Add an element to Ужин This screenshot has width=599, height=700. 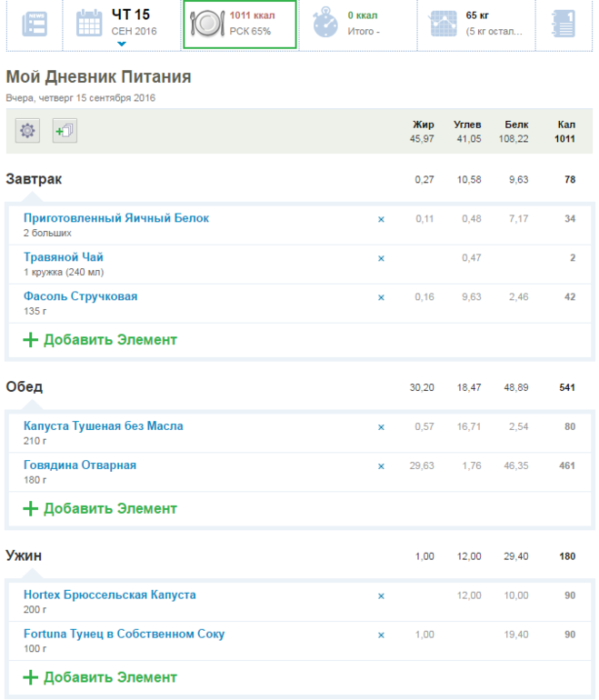[100, 677]
